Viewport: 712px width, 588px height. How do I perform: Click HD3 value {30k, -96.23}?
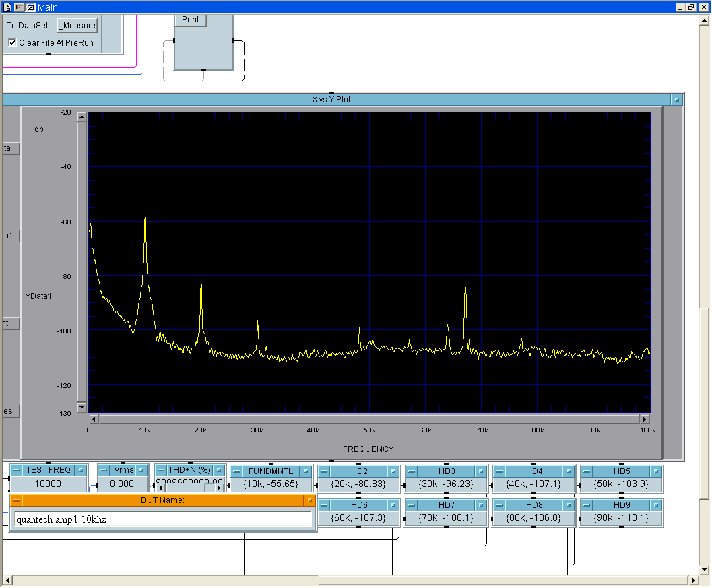[446, 484]
